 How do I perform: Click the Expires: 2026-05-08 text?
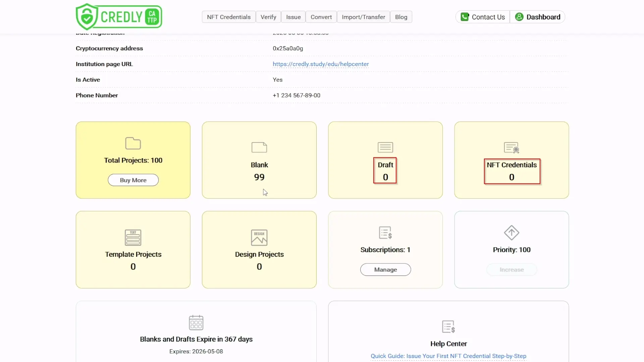click(196, 351)
